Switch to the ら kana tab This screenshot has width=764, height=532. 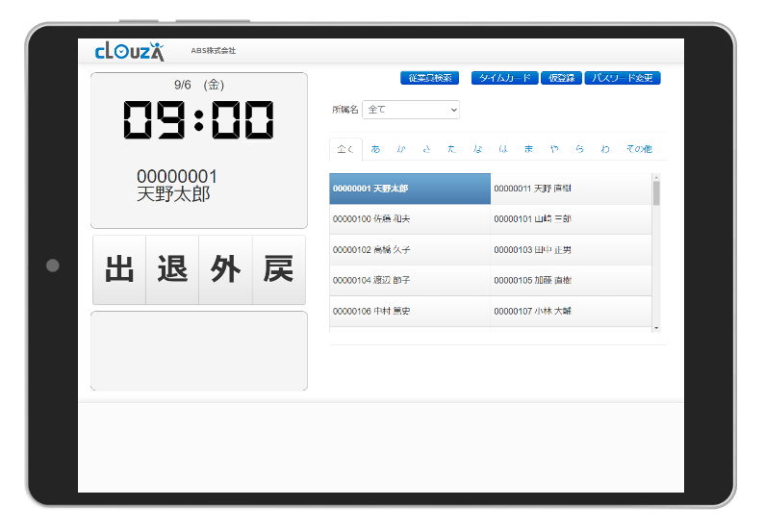coord(580,149)
